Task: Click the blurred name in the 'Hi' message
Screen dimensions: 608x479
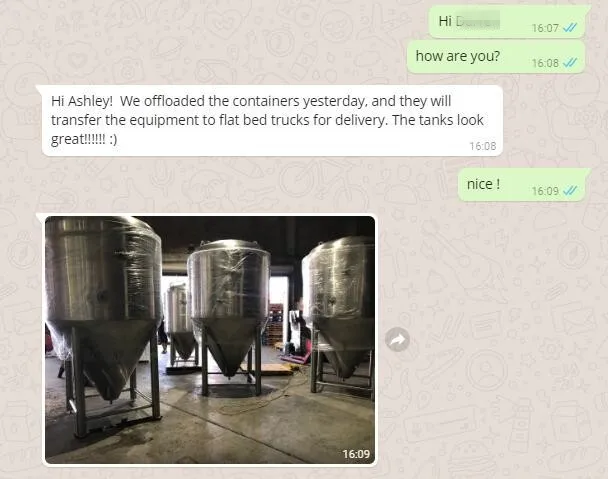Action: [477, 21]
